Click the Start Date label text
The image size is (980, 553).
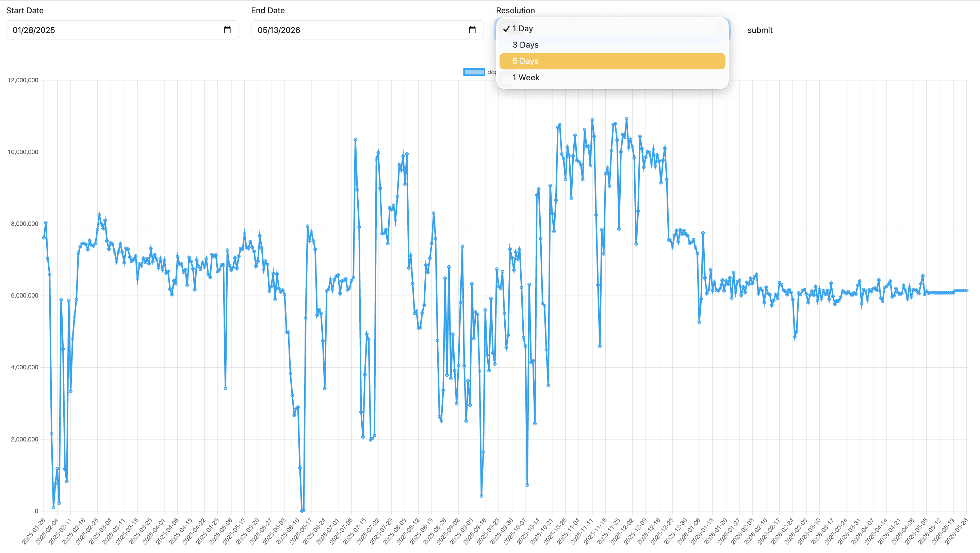(x=25, y=11)
